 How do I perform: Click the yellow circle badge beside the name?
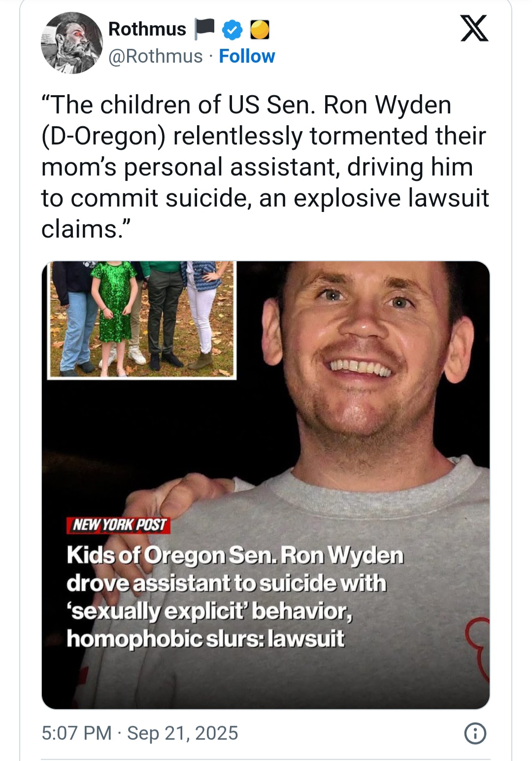point(260,30)
